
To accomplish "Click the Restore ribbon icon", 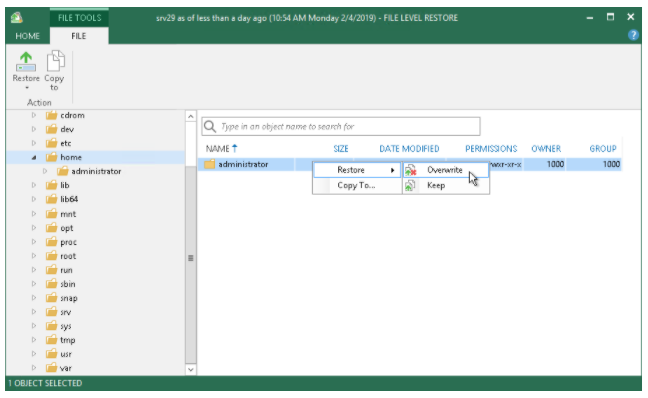I will click(26, 62).
